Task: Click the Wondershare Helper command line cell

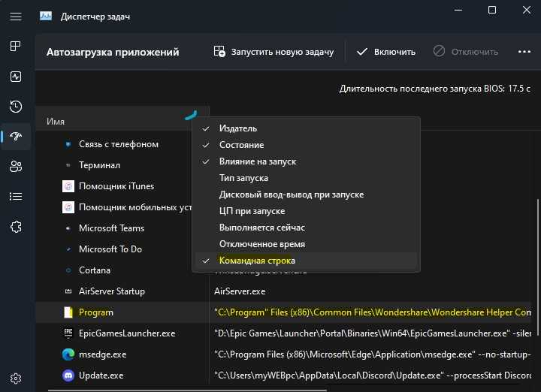Action: [x=372, y=312]
